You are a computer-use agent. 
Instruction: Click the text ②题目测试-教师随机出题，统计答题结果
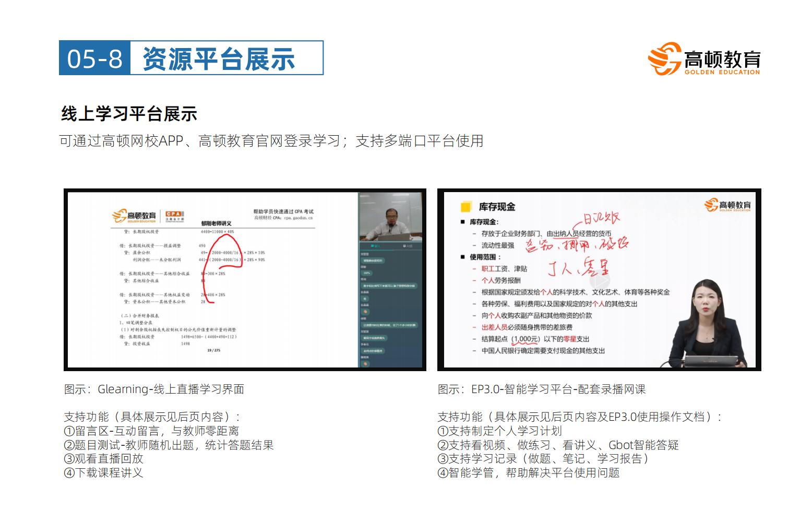[169, 445]
